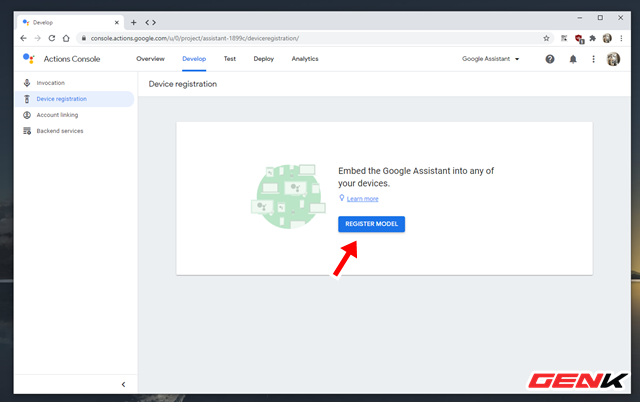The image size is (640, 402).
Task: Click the REGISTER MODEL button
Action: 371,224
